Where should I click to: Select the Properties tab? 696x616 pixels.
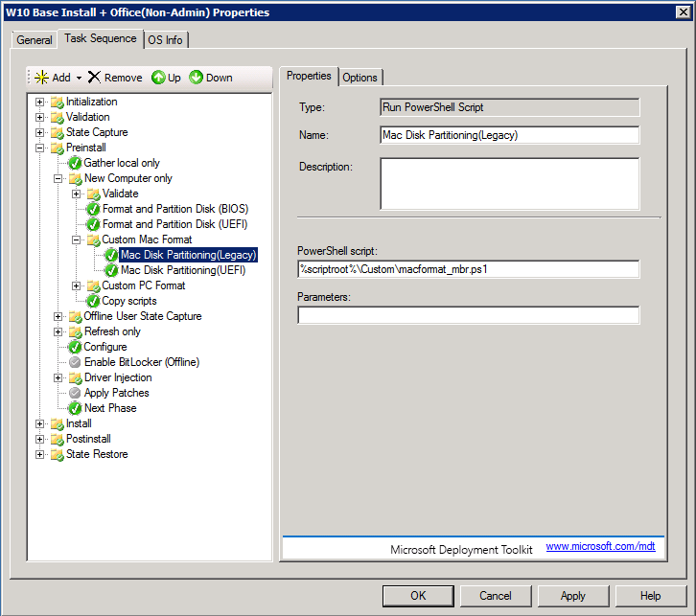point(309,77)
